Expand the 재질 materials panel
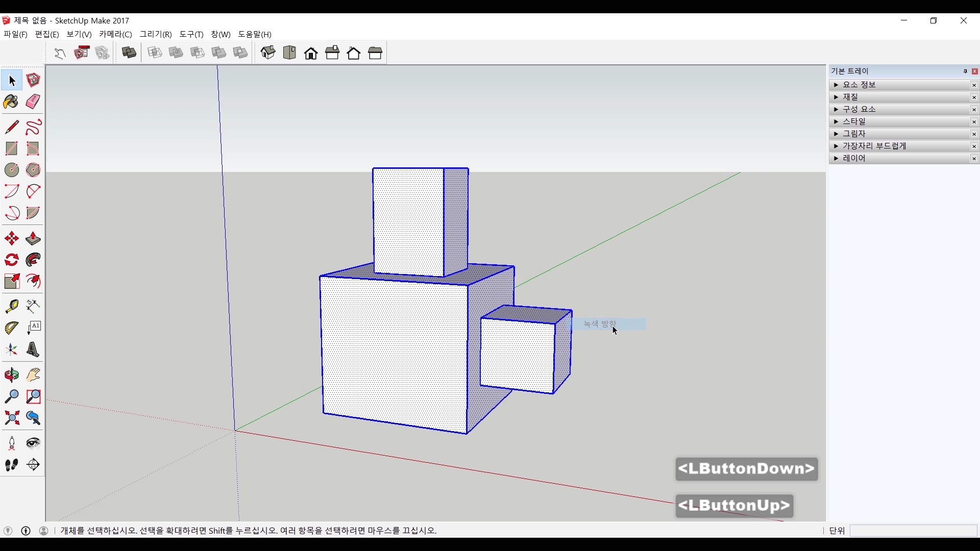The height and width of the screenshot is (551, 980). point(850,97)
